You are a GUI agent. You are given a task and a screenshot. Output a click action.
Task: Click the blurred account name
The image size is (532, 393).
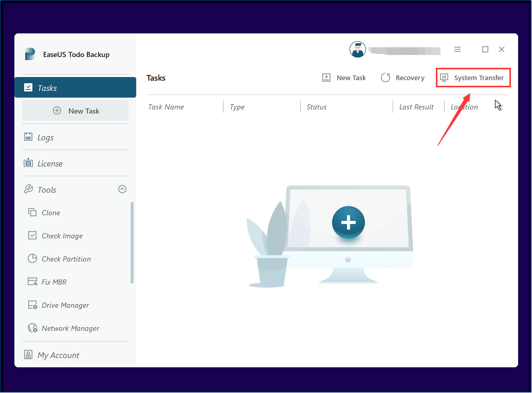406,51
